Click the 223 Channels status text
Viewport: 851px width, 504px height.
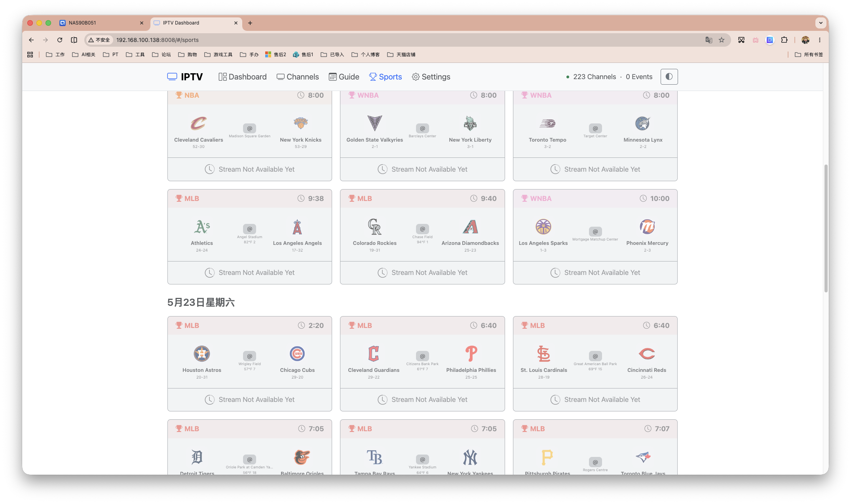coord(595,77)
